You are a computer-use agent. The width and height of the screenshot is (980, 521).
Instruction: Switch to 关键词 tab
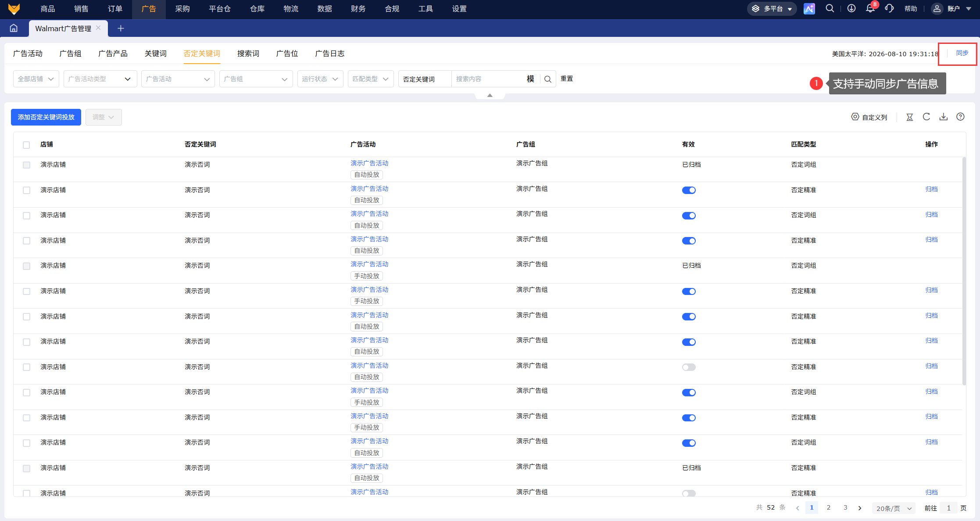tap(155, 54)
